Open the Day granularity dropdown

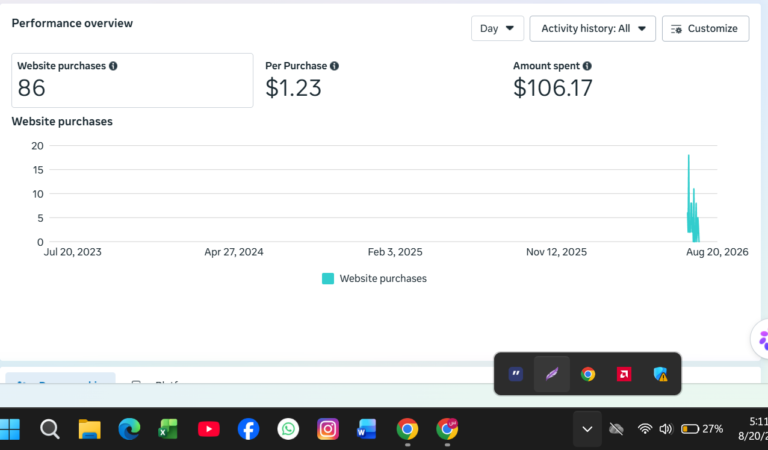(x=497, y=28)
